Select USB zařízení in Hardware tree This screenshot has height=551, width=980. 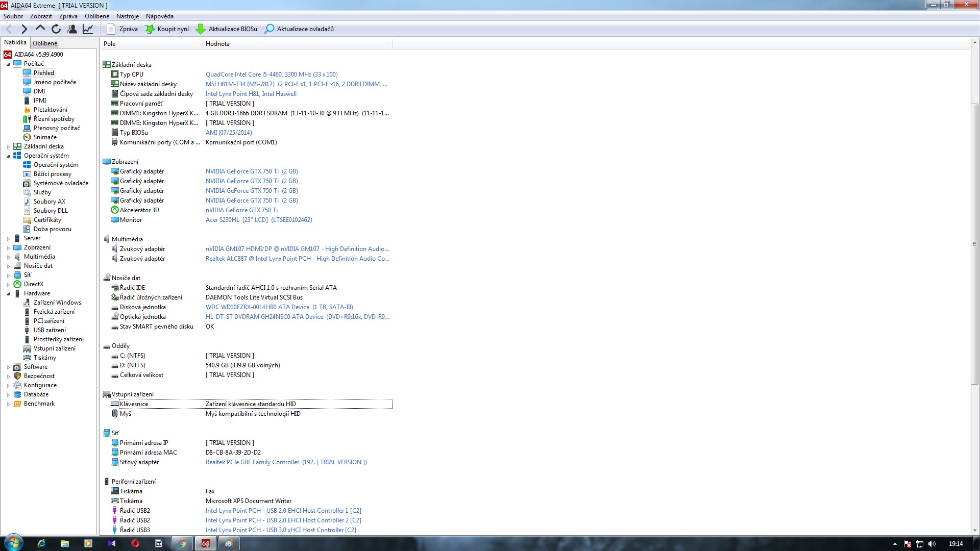click(x=50, y=330)
